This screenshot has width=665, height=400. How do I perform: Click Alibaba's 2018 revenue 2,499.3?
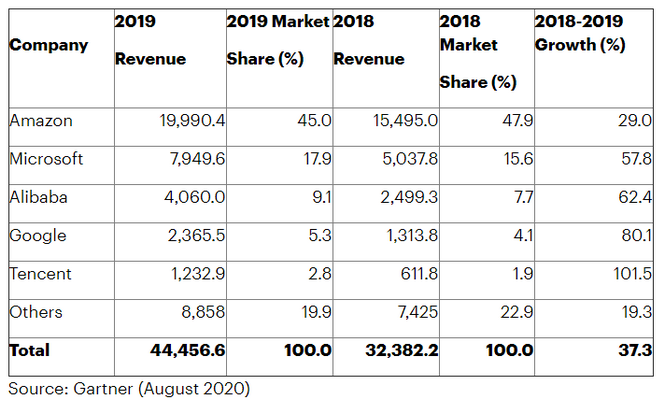409,197
